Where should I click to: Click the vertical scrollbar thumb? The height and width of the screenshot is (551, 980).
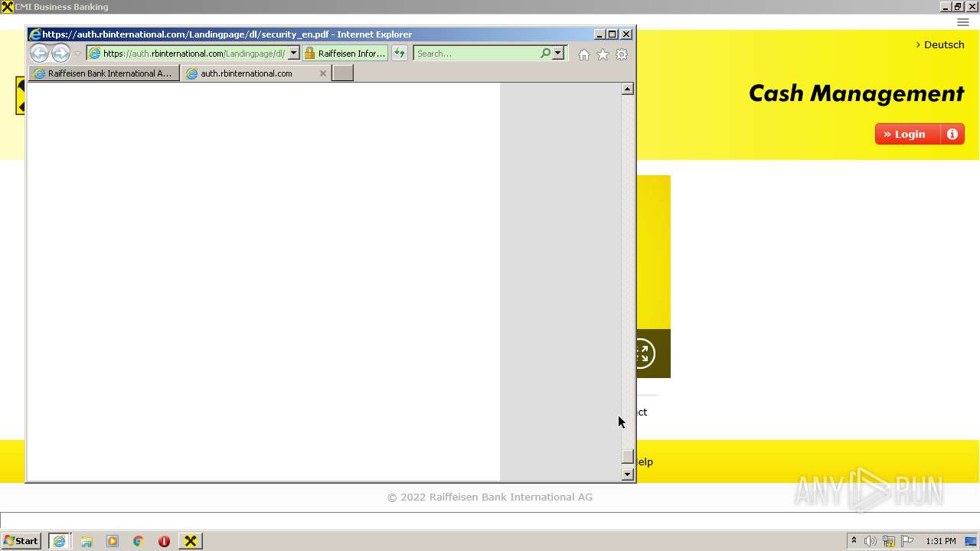coord(627,457)
